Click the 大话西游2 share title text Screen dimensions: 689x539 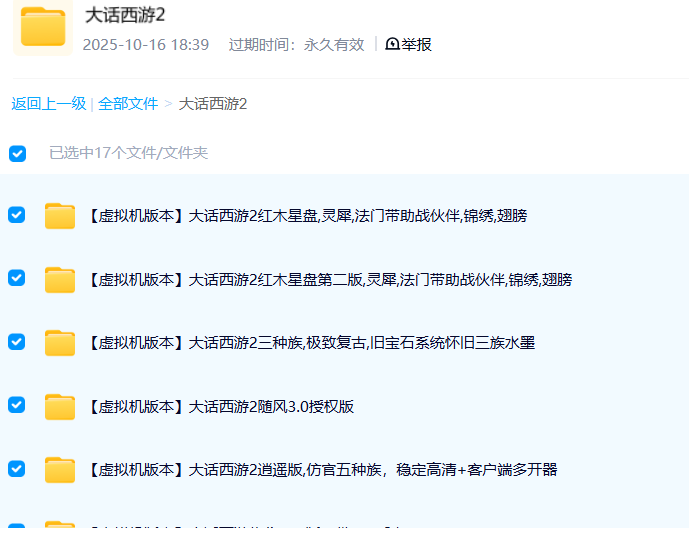point(125,15)
